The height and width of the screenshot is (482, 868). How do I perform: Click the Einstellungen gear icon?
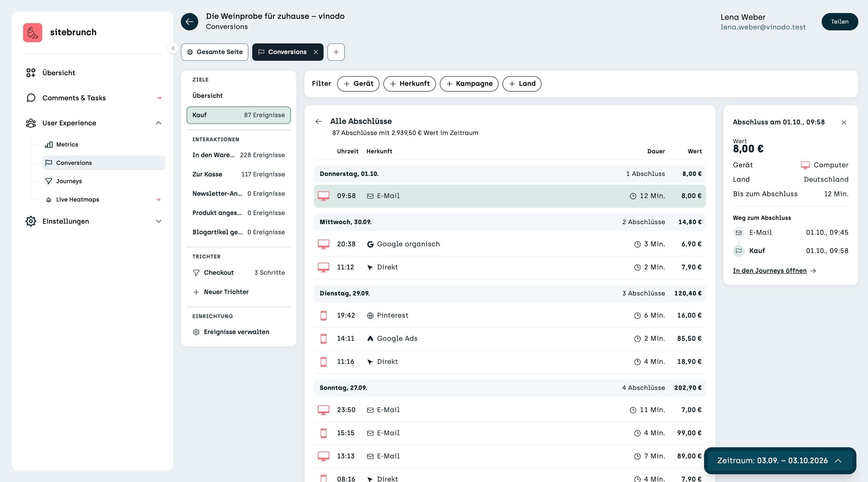pyautogui.click(x=31, y=221)
